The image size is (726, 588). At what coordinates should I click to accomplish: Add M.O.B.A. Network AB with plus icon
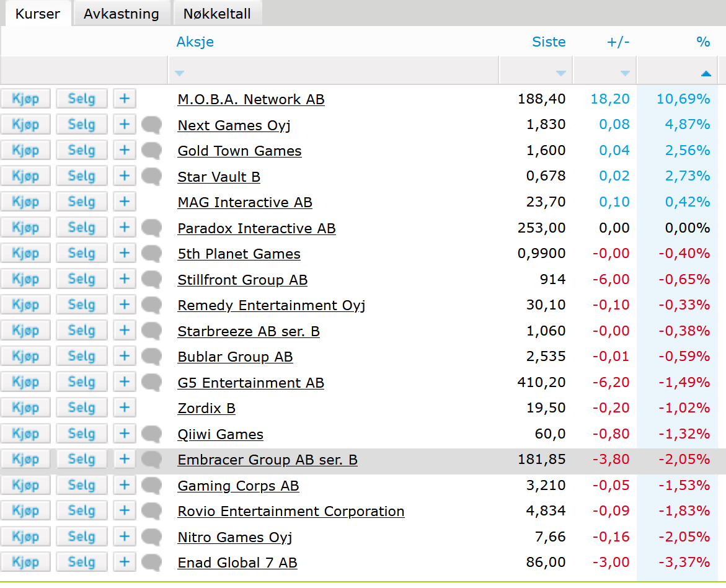point(125,99)
